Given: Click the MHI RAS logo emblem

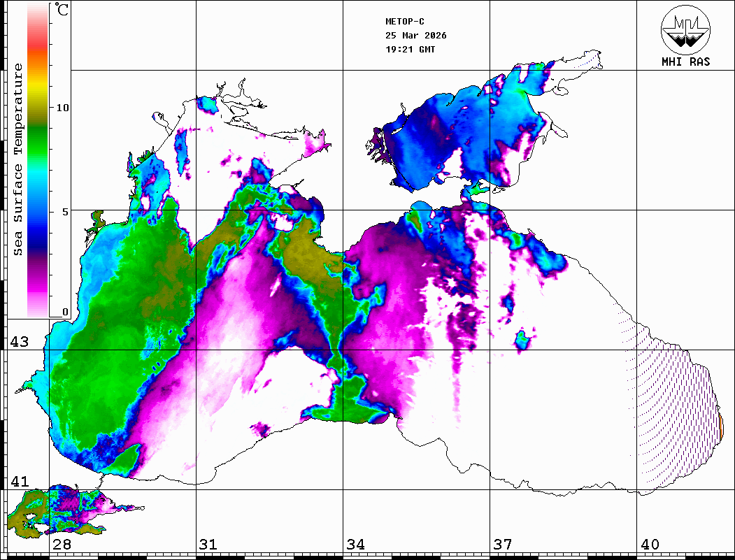Looking at the screenshot, I should pos(685,30).
